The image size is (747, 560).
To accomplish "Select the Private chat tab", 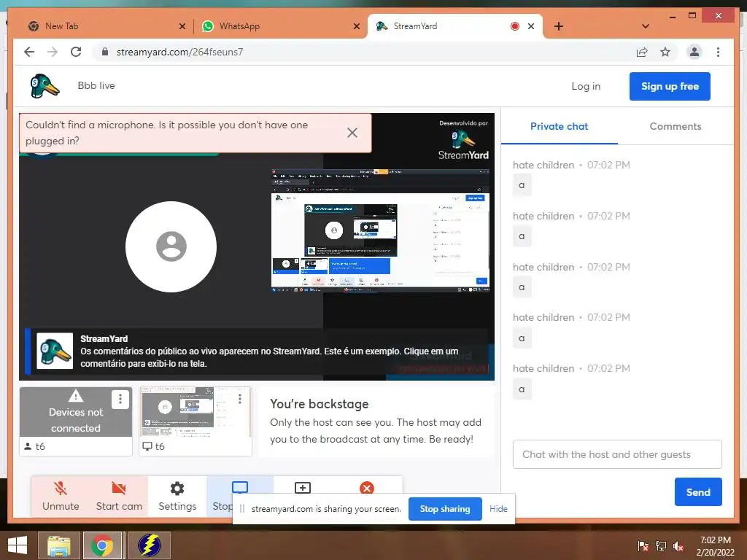I will coord(559,126).
